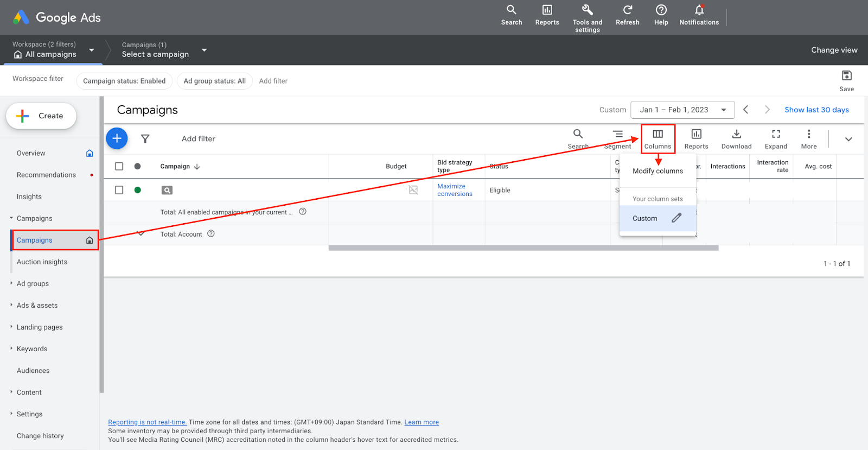Click the Create button

pos(41,116)
